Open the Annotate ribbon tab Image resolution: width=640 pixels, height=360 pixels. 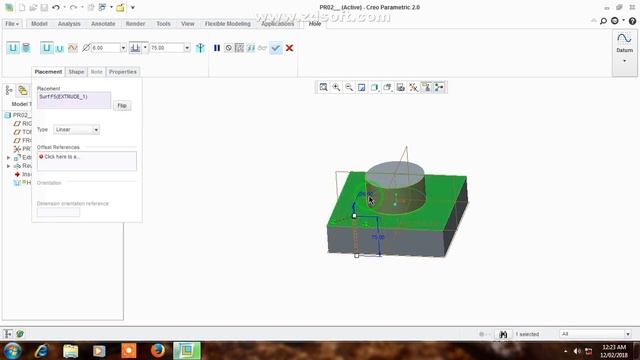point(103,24)
